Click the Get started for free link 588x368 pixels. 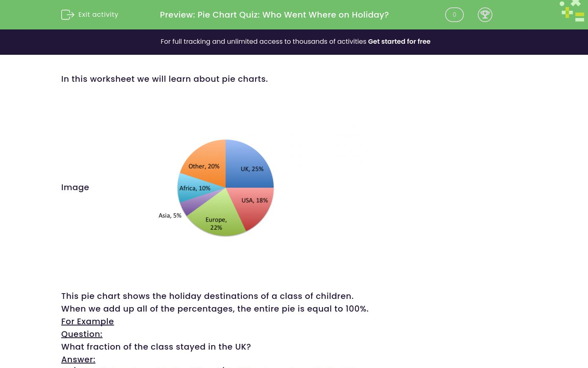point(399,42)
